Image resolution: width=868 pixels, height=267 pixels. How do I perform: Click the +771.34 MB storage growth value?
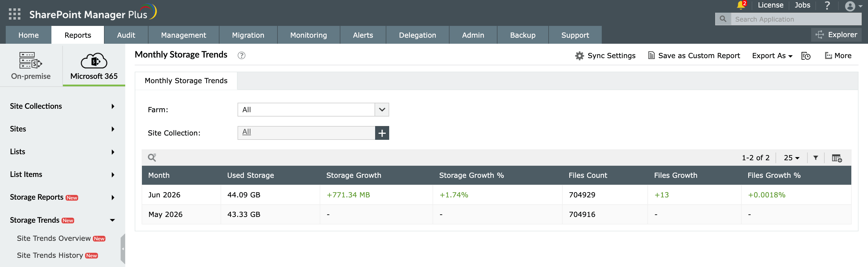pos(348,195)
